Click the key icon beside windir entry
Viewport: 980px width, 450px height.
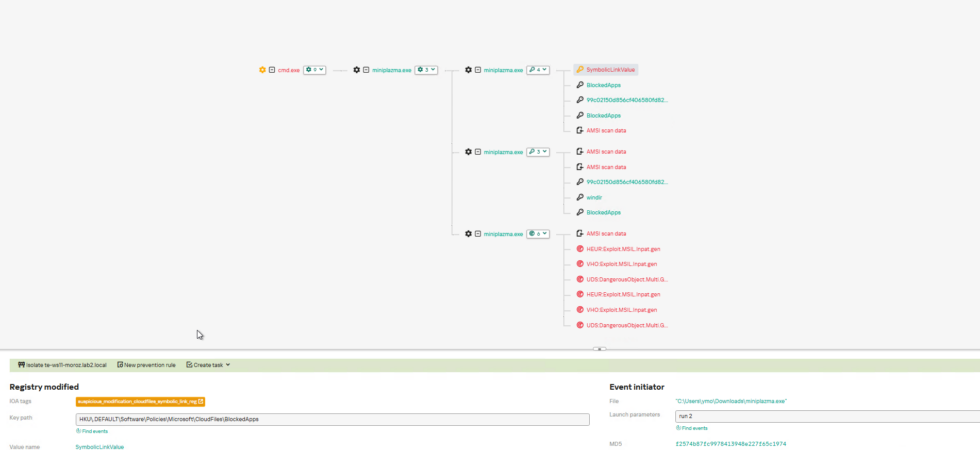pyautogui.click(x=580, y=198)
